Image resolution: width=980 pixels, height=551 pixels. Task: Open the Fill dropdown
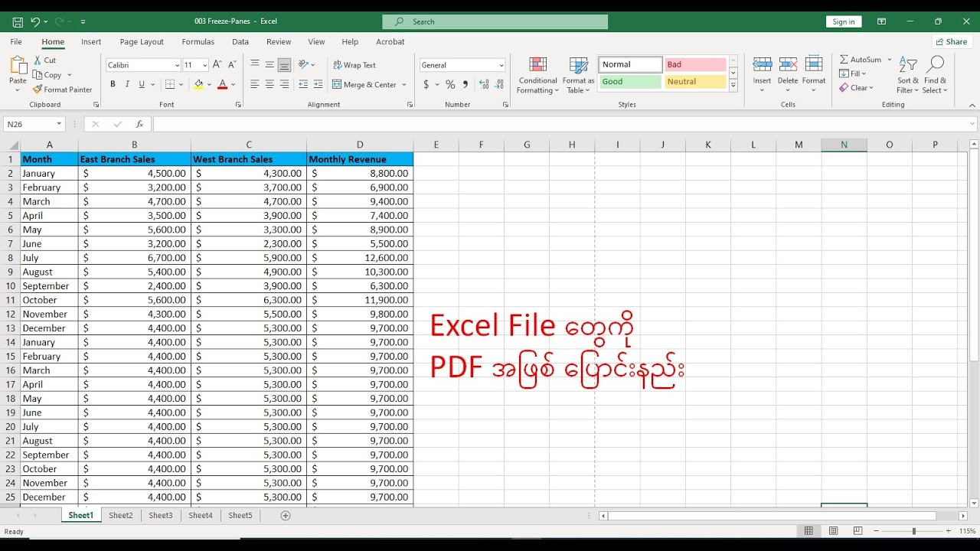point(853,73)
